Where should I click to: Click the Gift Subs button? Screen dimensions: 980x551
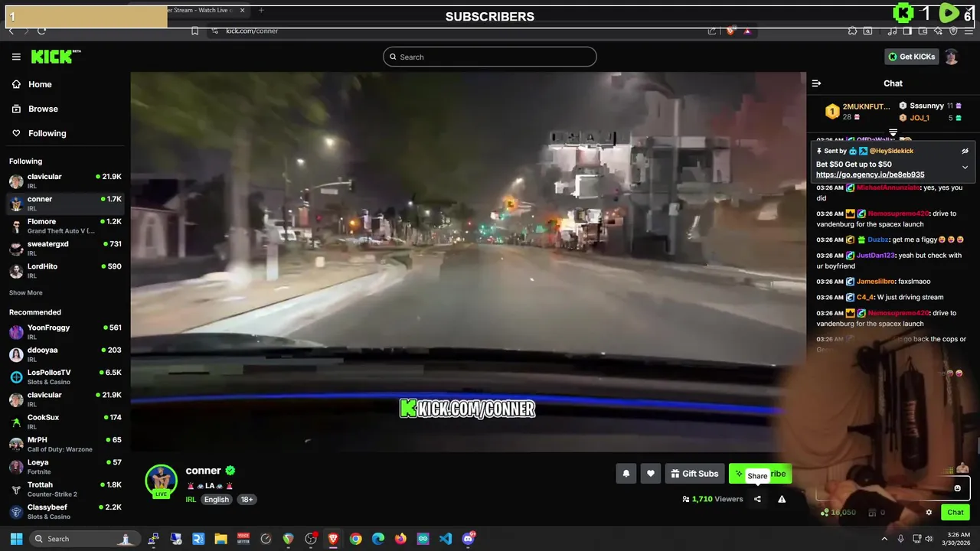point(694,474)
